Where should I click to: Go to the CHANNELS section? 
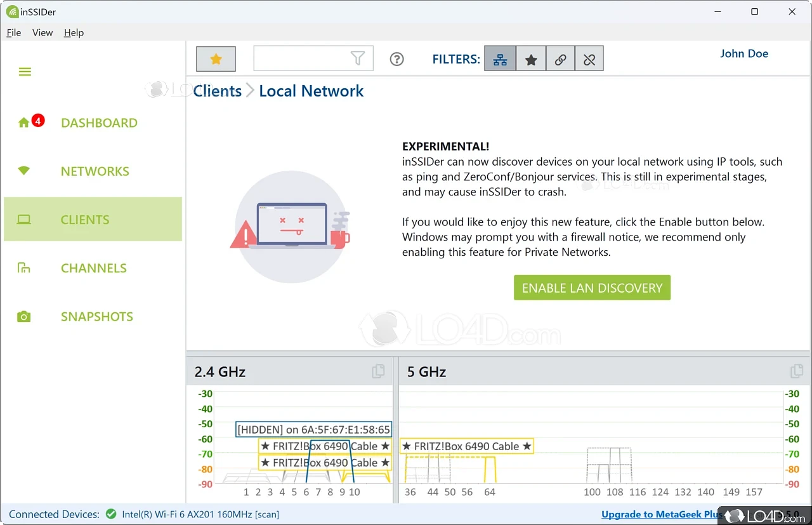point(94,268)
